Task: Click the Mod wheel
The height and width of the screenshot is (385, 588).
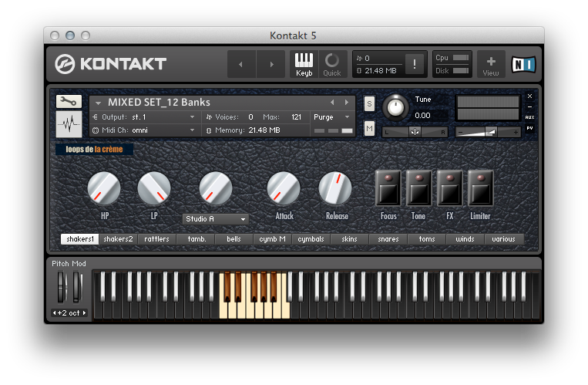Action: coord(76,287)
